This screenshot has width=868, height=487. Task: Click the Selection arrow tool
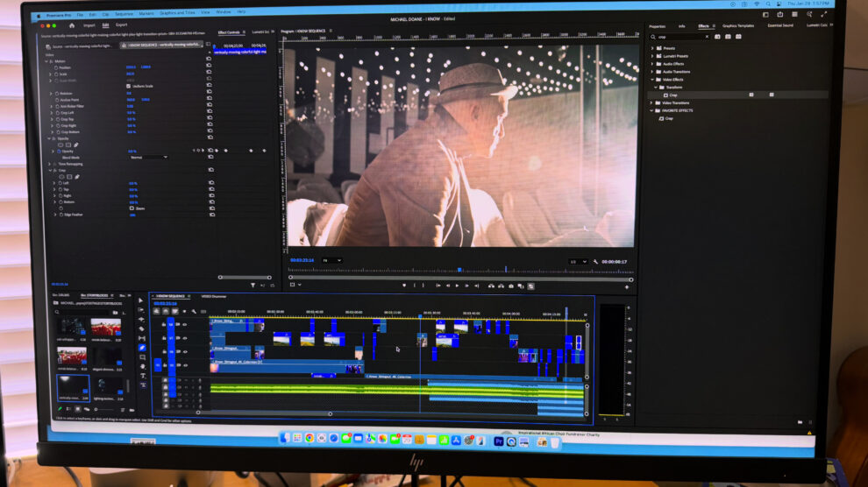141,300
